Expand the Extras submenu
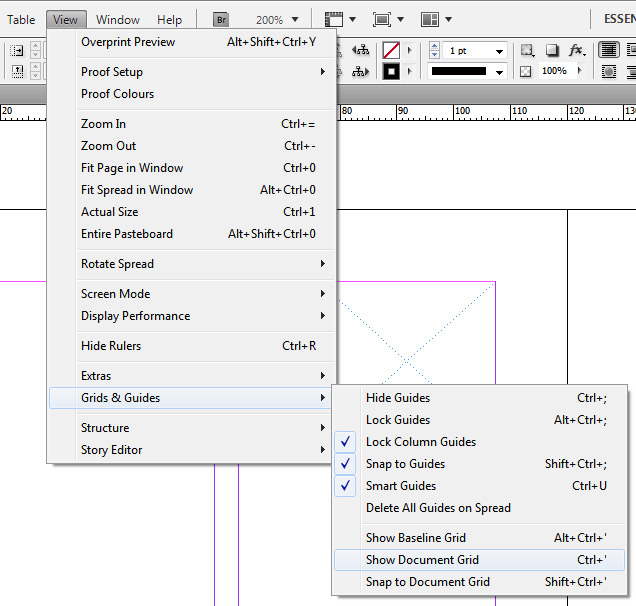This screenshot has width=636, height=606. tap(191, 376)
